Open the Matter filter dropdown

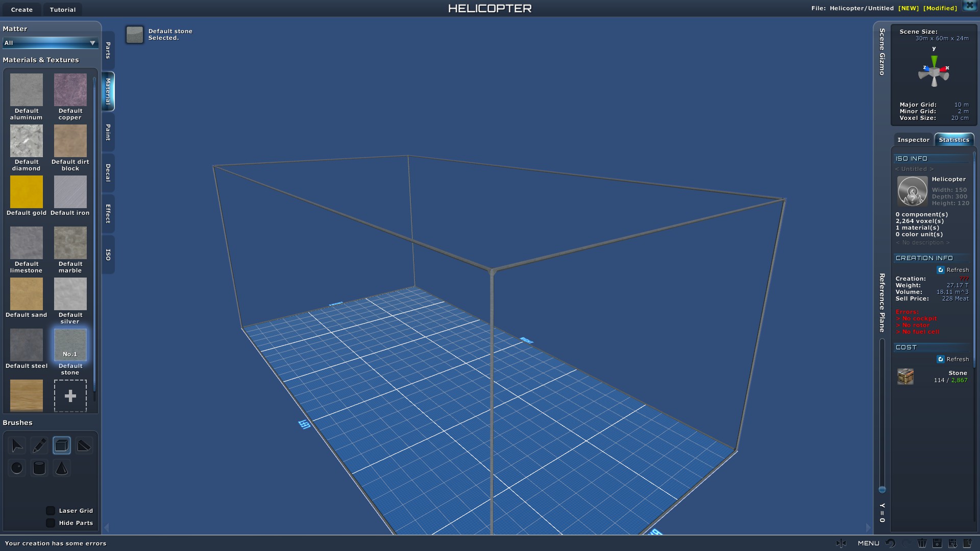[50, 43]
